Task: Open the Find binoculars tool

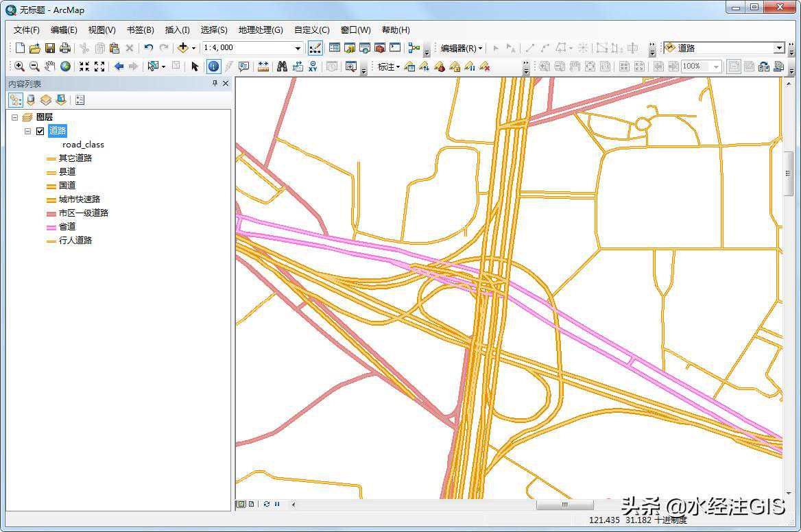Action: coord(282,66)
